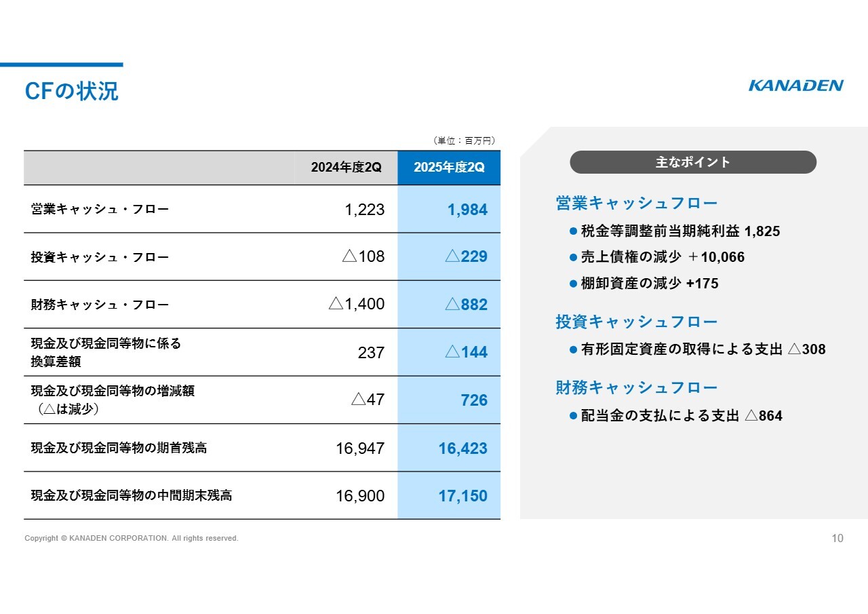Click the CFの状況 slide title

point(71,91)
